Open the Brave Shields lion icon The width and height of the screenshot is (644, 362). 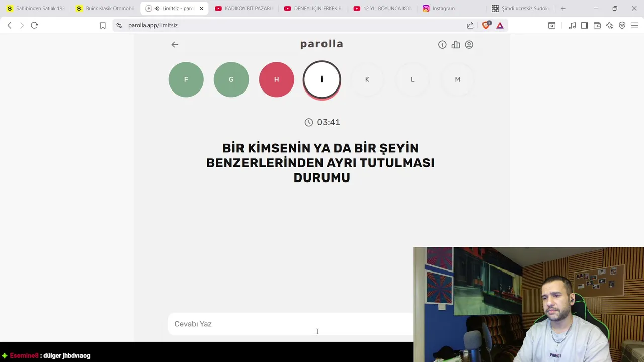486,25
